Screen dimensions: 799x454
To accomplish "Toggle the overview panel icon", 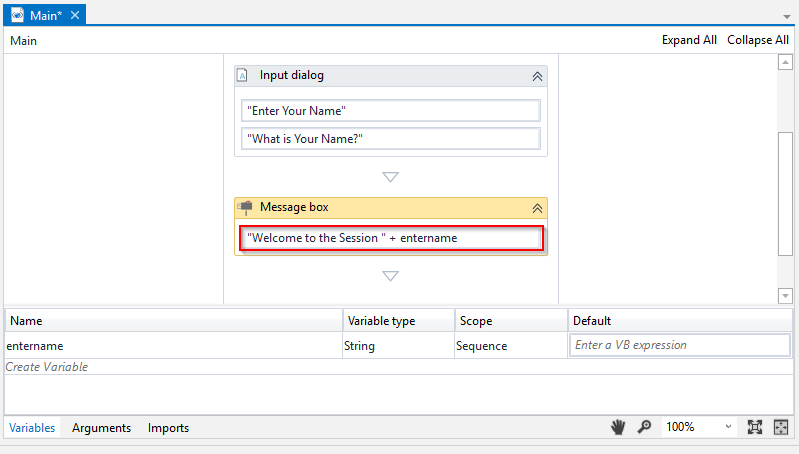I will coord(781,426).
